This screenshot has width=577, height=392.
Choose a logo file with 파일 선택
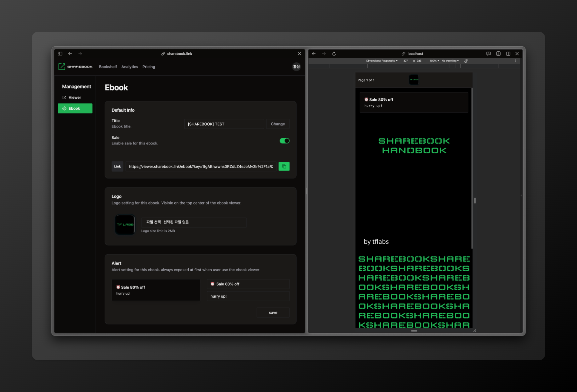point(154,222)
